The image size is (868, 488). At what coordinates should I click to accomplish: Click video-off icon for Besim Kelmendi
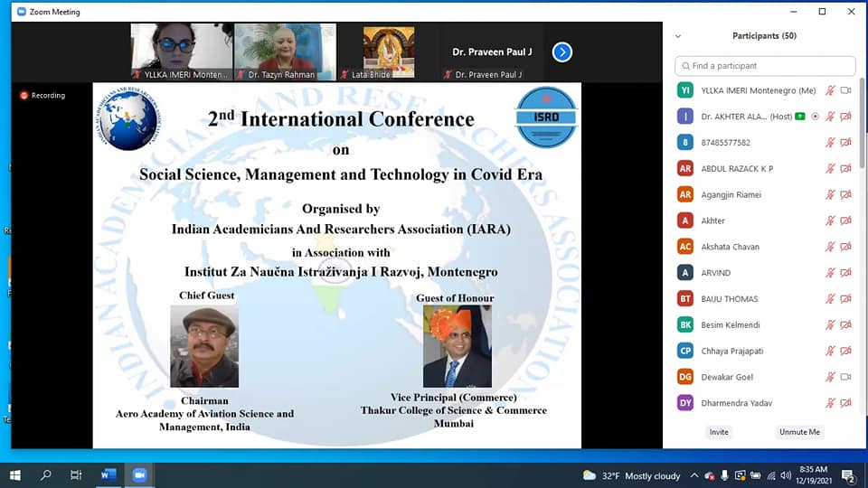(x=846, y=324)
